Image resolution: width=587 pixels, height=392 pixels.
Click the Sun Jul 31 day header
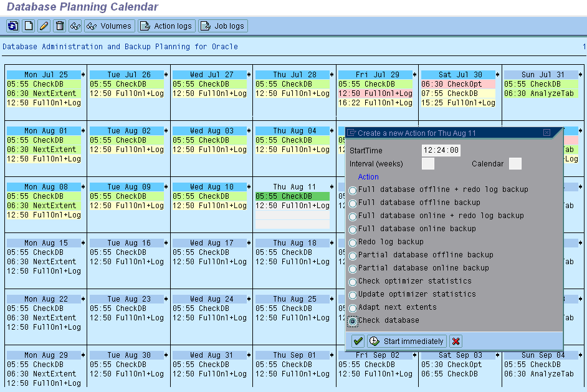point(541,75)
